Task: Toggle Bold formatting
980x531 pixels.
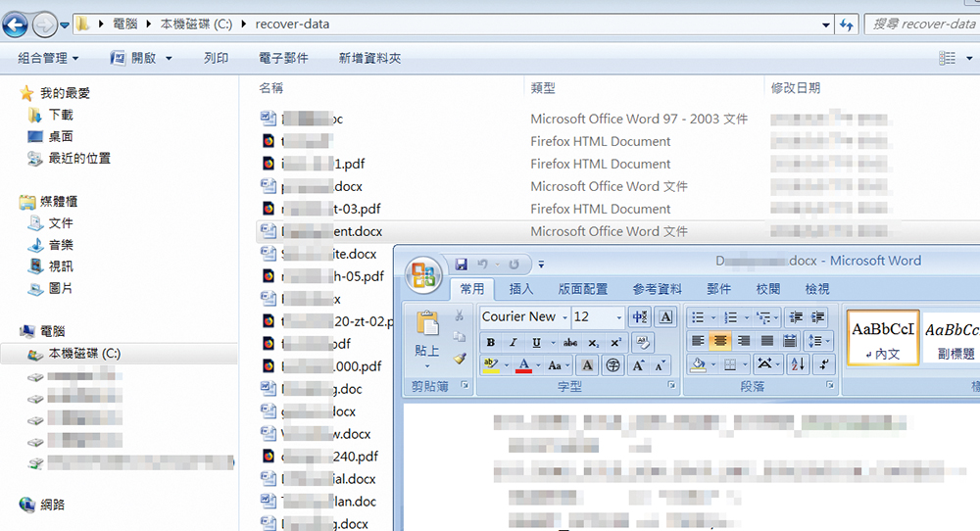Action: [x=491, y=342]
